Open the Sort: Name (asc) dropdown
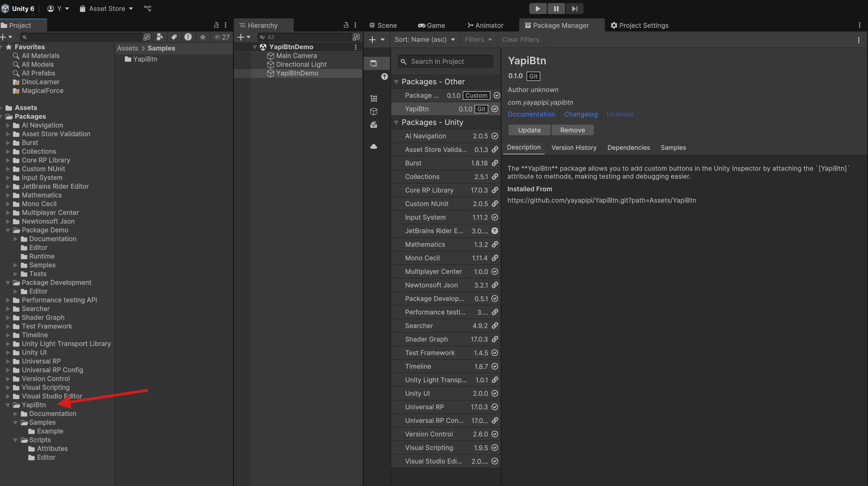Image resolution: width=868 pixels, height=486 pixels. pos(424,39)
